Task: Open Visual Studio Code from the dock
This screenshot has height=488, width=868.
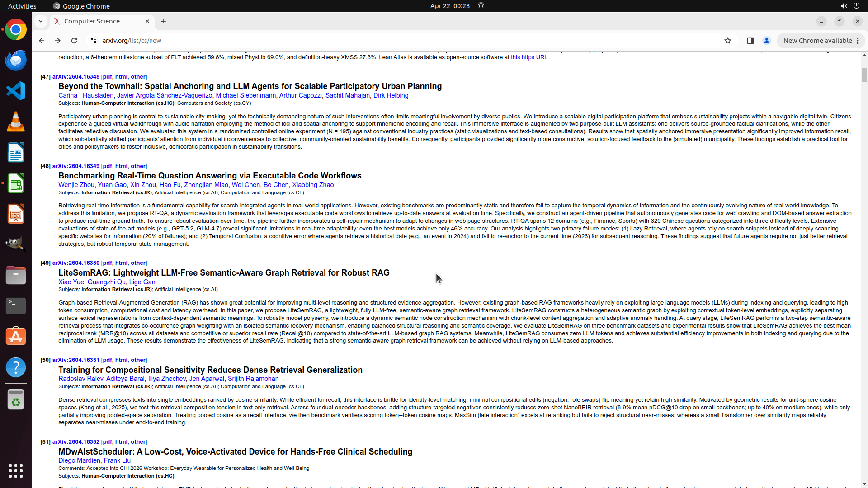Action: pos(16,91)
